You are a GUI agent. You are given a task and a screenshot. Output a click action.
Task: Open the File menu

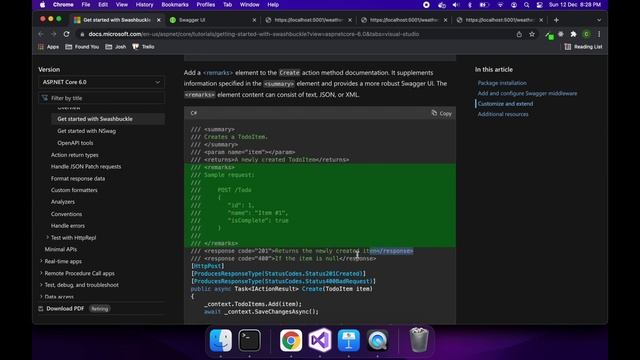[x=86, y=5]
